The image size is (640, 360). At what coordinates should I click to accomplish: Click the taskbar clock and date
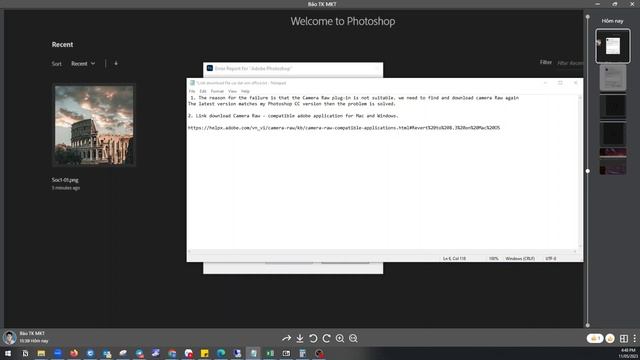pos(628,353)
